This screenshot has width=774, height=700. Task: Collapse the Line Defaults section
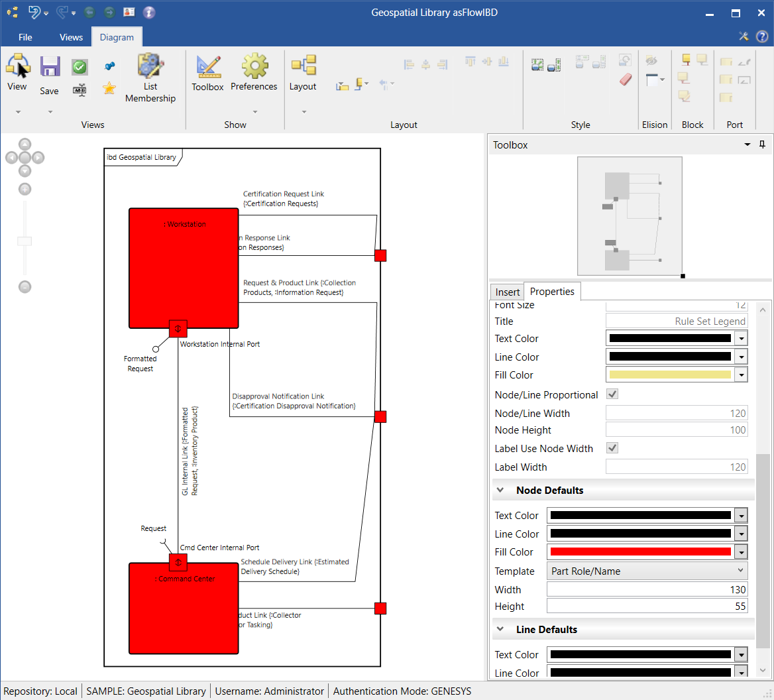499,630
